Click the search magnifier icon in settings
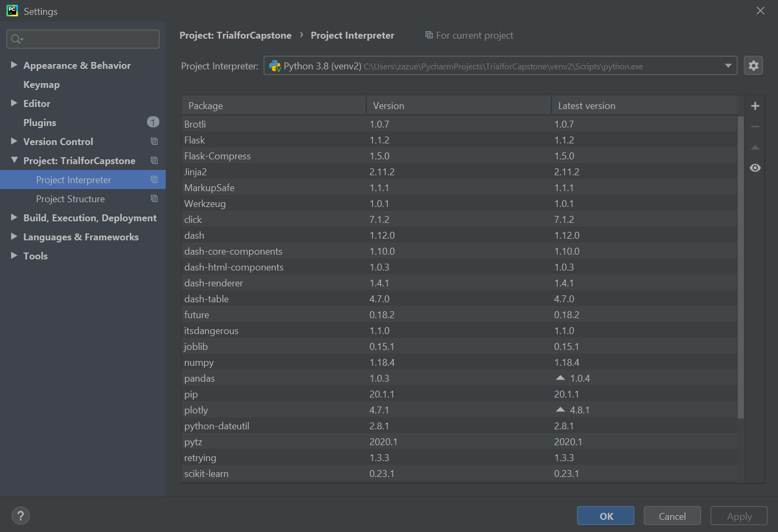Screen dimensions: 778x532 tap(16, 39)
